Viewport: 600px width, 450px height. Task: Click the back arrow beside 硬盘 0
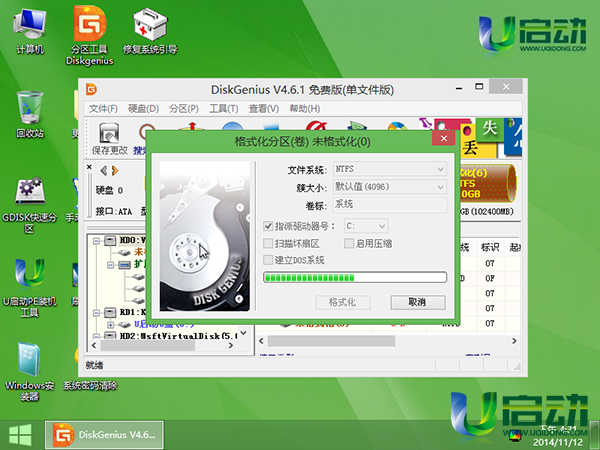click(x=103, y=171)
